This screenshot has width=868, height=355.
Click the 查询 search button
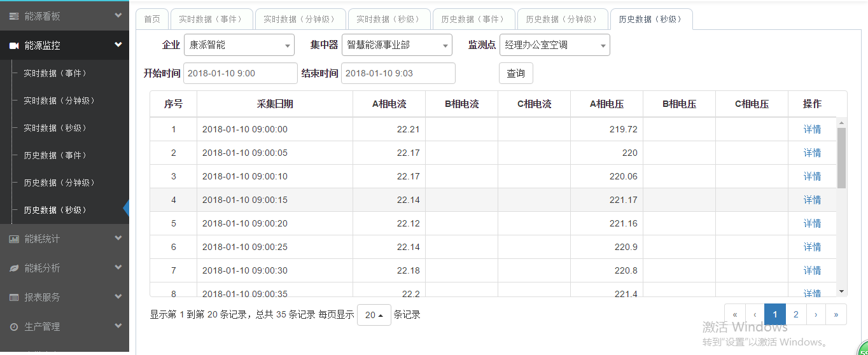[515, 73]
